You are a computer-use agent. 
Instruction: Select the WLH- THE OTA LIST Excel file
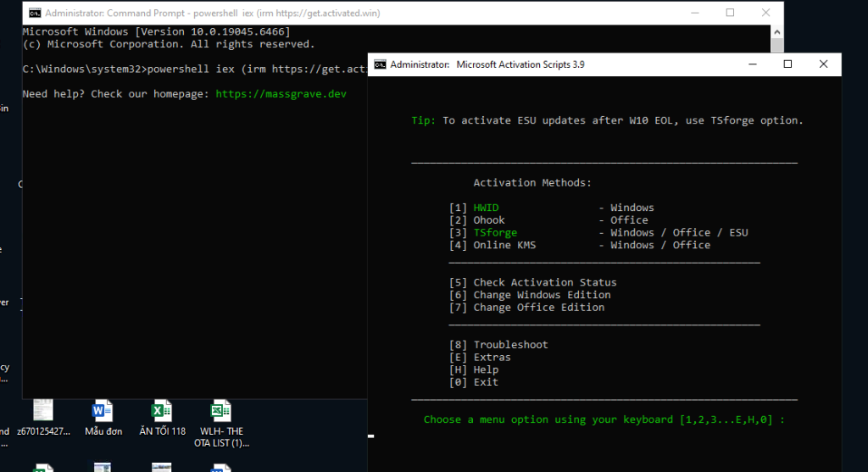click(221, 413)
